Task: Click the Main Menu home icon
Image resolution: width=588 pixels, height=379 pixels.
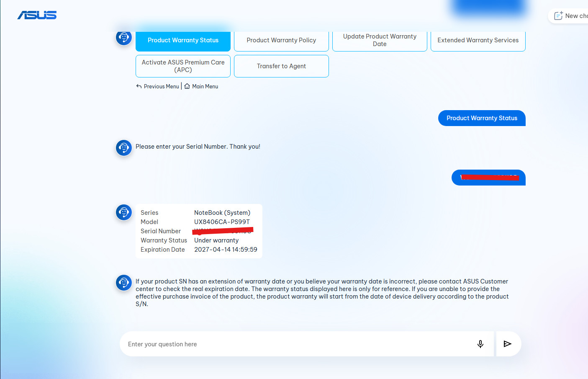Action: tap(187, 86)
